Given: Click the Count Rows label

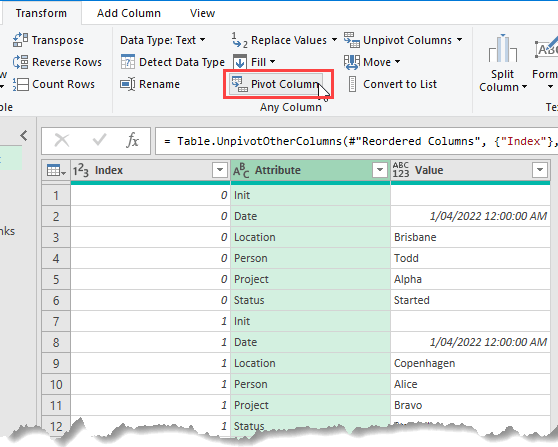Looking at the screenshot, I should [x=64, y=84].
